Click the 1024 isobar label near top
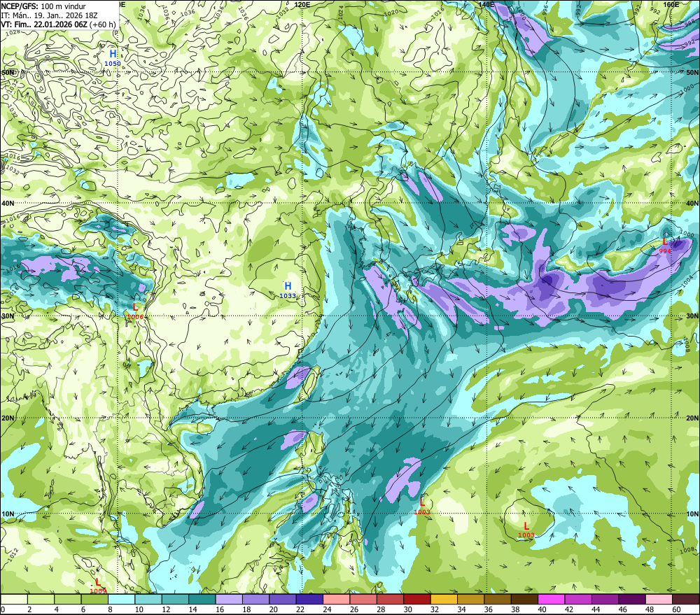This screenshot has width=700, height=615. (x=341, y=10)
